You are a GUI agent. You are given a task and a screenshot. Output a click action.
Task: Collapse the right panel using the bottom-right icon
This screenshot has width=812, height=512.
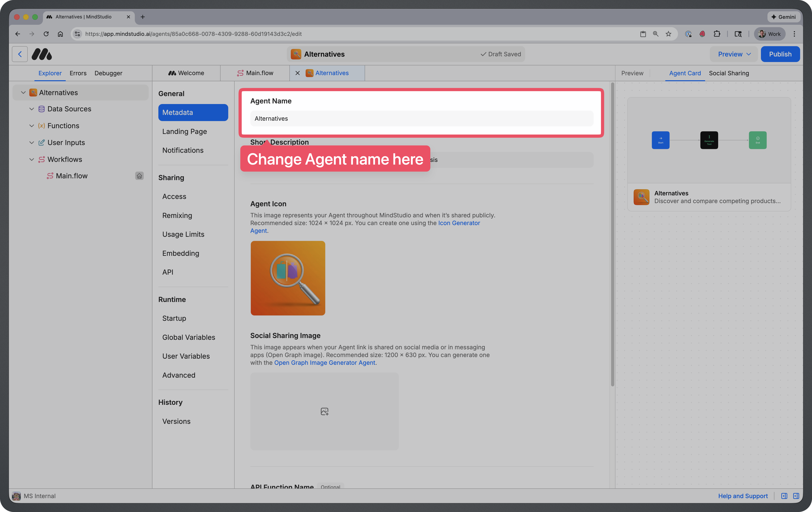(x=797, y=496)
